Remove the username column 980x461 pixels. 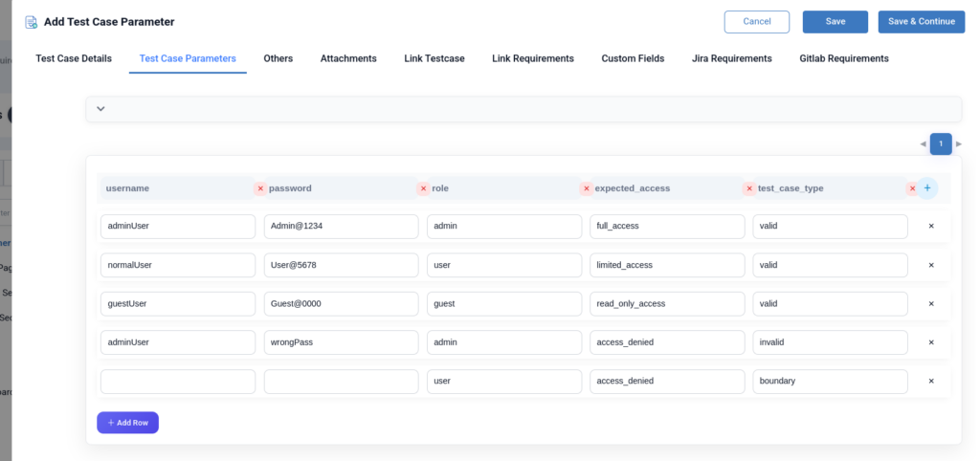(x=259, y=188)
